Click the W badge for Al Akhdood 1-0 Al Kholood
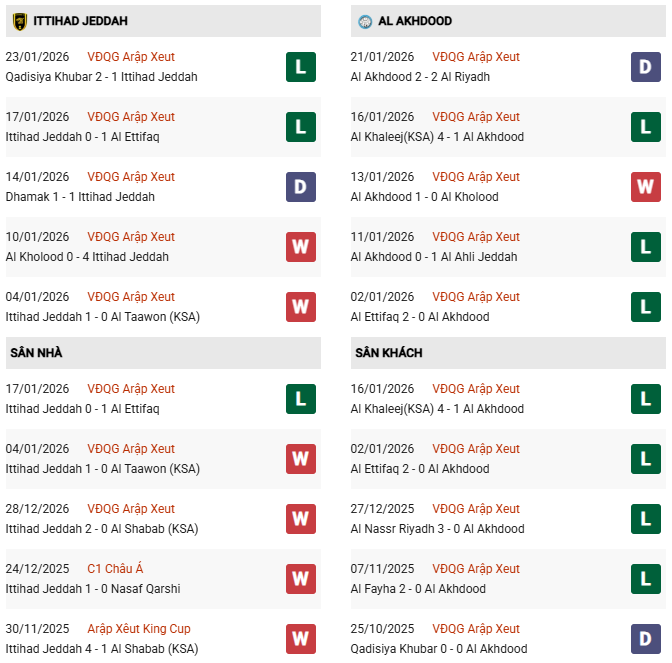The width and height of the screenshot is (672, 663). tap(646, 187)
